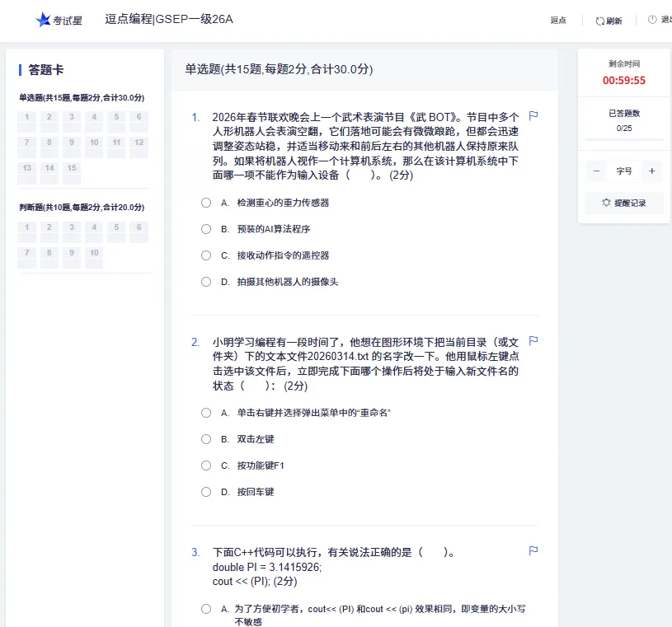This screenshot has width=672, height=627.
Task: Click the 判断题 section label in answer card
Action: tap(82, 208)
